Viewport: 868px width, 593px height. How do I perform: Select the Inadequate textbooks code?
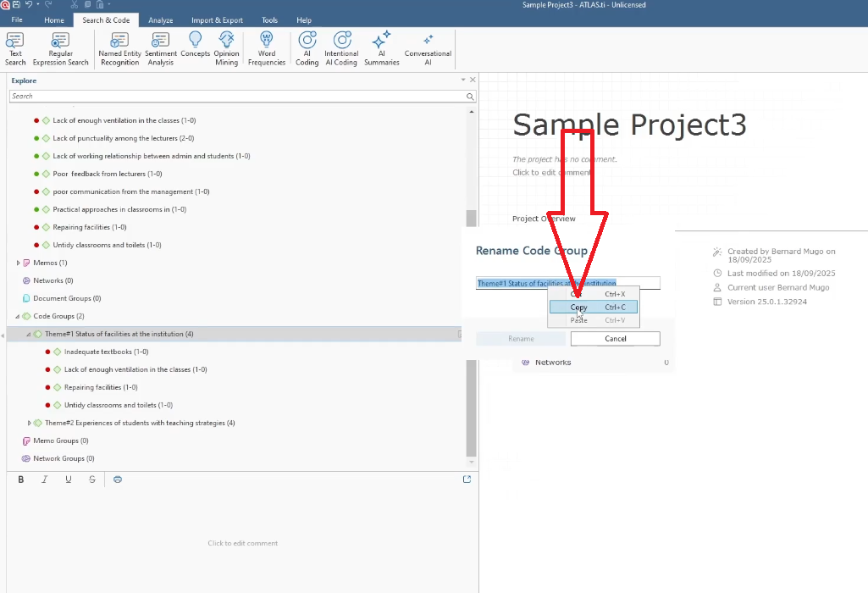coord(106,352)
